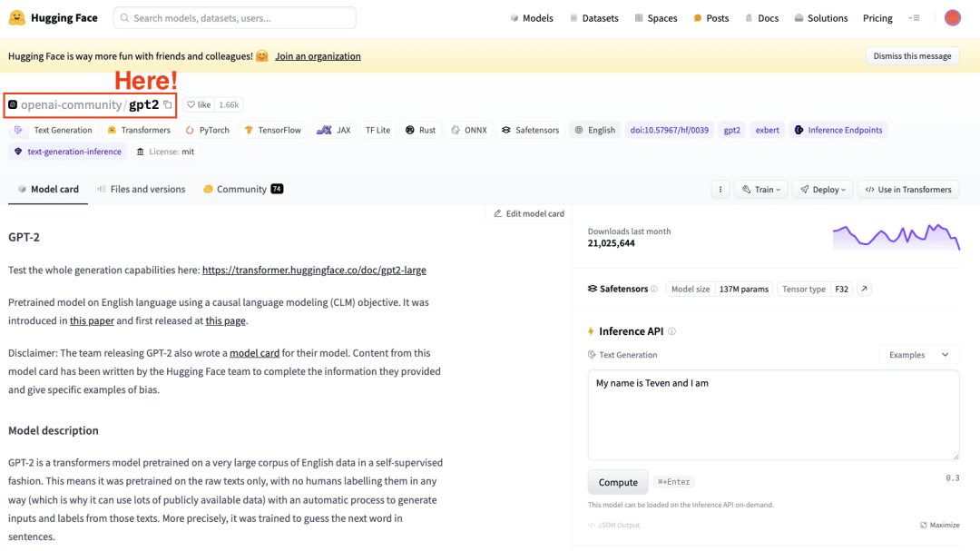Maximize the Inference API widget
980x551 pixels.
pyautogui.click(x=940, y=525)
